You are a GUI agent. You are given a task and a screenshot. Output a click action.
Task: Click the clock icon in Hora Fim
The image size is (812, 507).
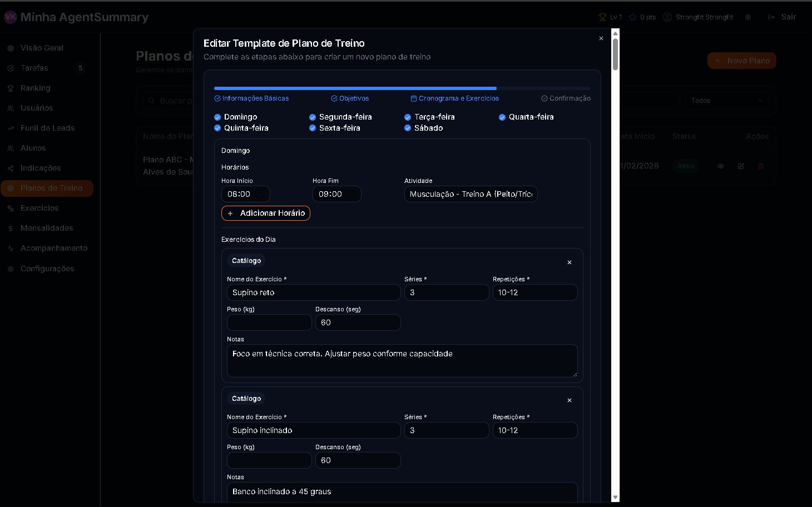click(351, 194)
